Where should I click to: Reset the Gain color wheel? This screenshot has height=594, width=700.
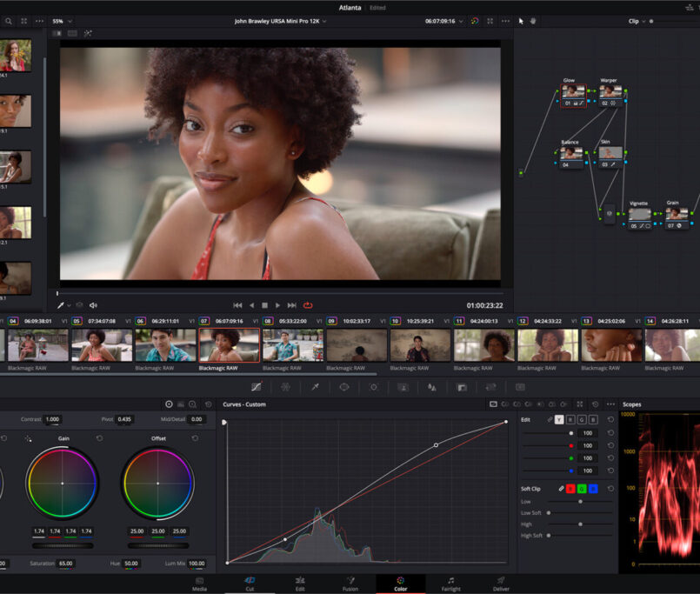[x=99, y=438]
